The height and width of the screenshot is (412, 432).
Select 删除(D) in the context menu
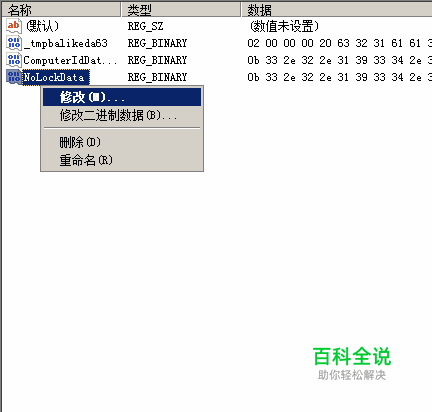coord(122,142)
